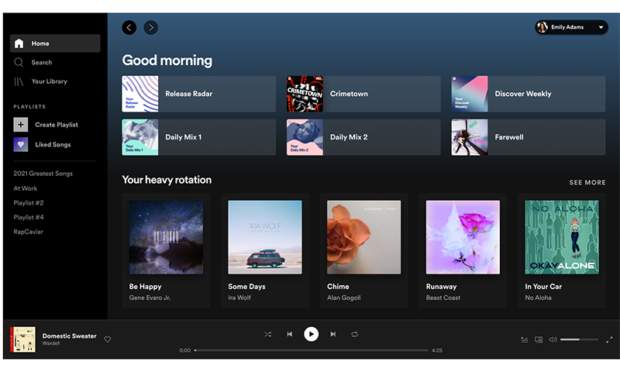Click artist name Gene Evaro Jr.
620x372 pixels.
tap(150, 298)
